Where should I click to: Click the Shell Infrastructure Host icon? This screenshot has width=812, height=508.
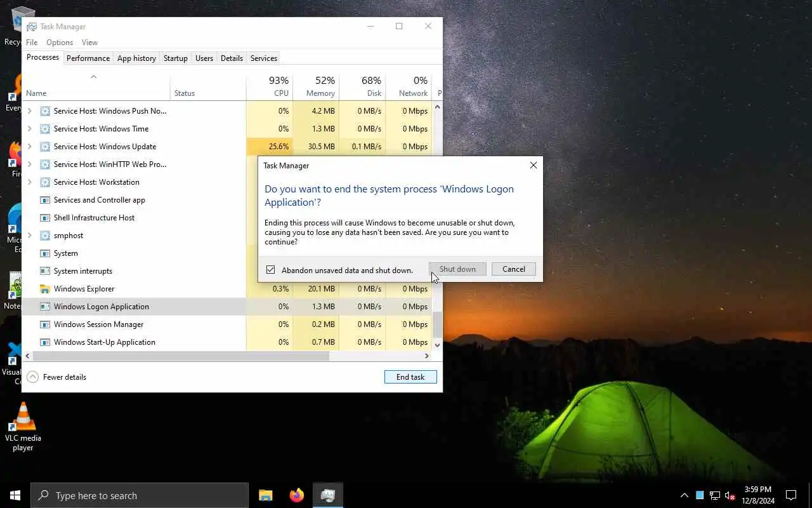pos(45,218)
